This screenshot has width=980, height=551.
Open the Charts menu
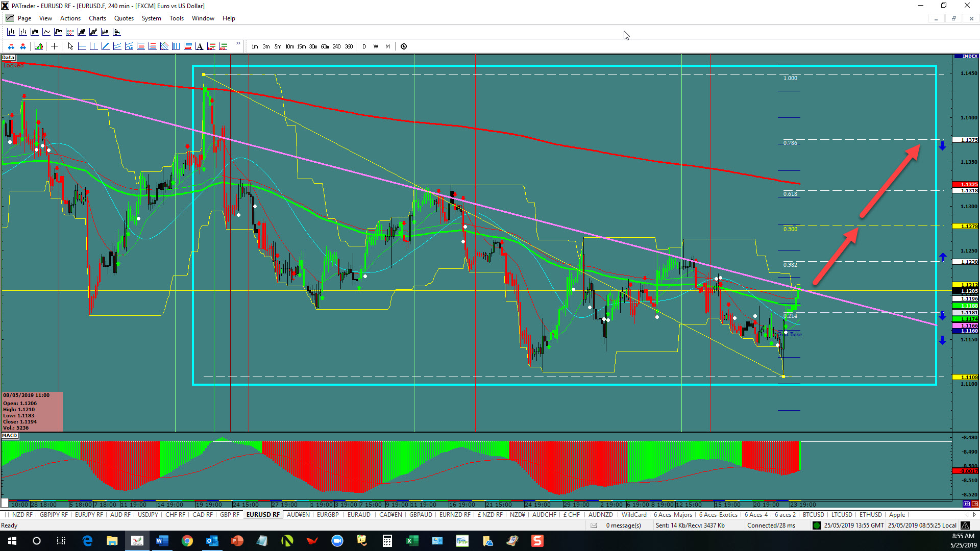click(97, 18)
